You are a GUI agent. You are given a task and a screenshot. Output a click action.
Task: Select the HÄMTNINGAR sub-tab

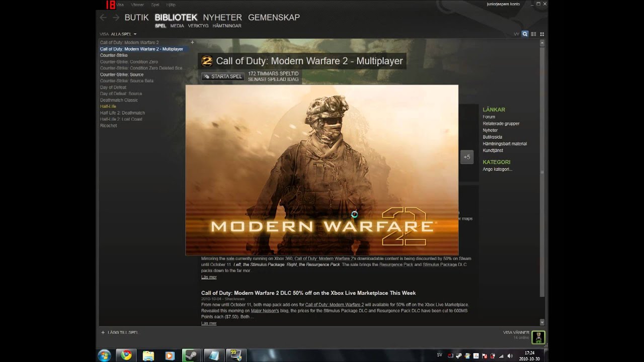coord(227,26)
